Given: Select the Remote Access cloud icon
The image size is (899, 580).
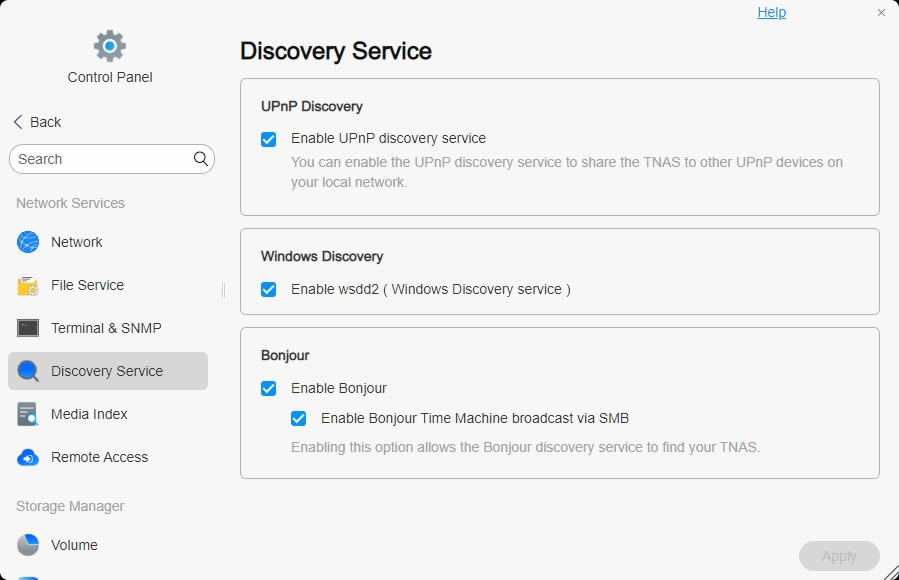Looking at the screenshot, I should coord(28,457).
